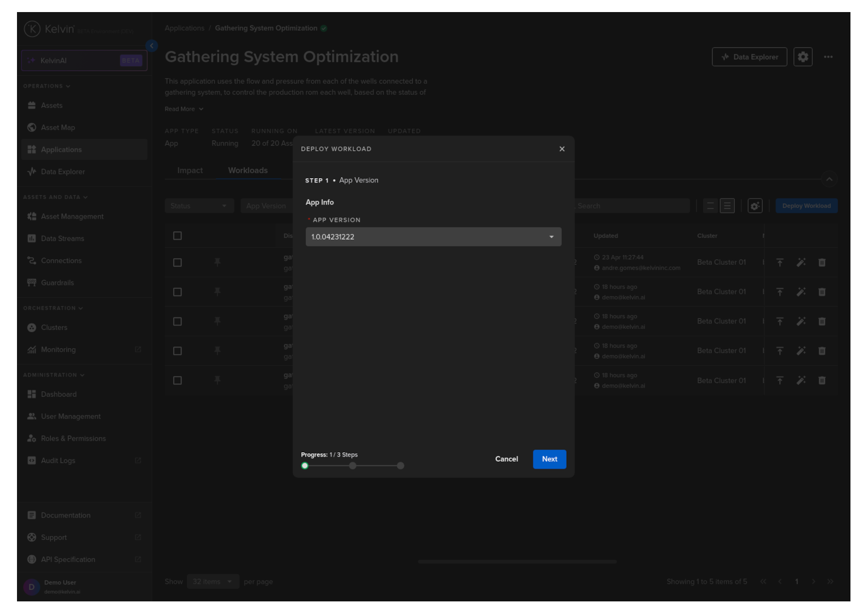Cancel the Deploy Workload dialog
The image size is (868, 614).
(x=506, y=459)
